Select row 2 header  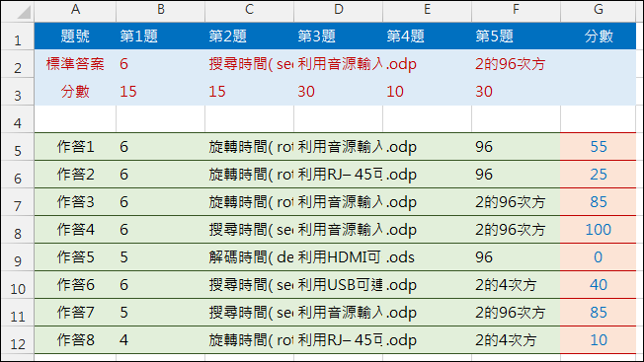[18, 64]
